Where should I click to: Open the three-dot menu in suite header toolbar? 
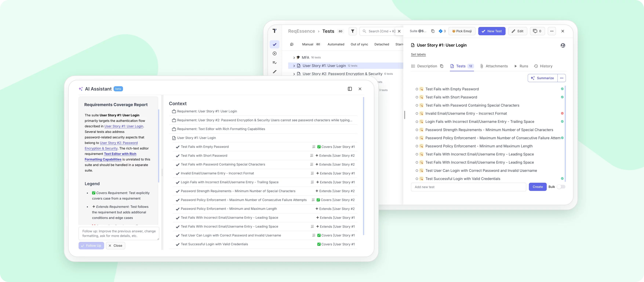point(552,31)
